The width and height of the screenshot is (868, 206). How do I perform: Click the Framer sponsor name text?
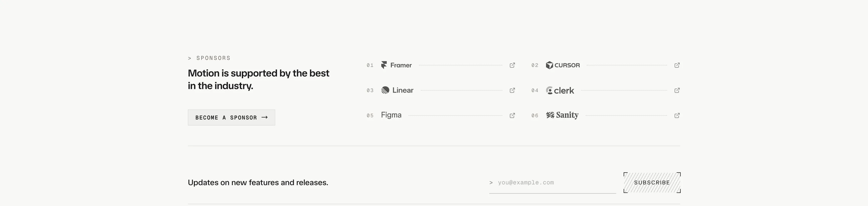coord(401,65)
